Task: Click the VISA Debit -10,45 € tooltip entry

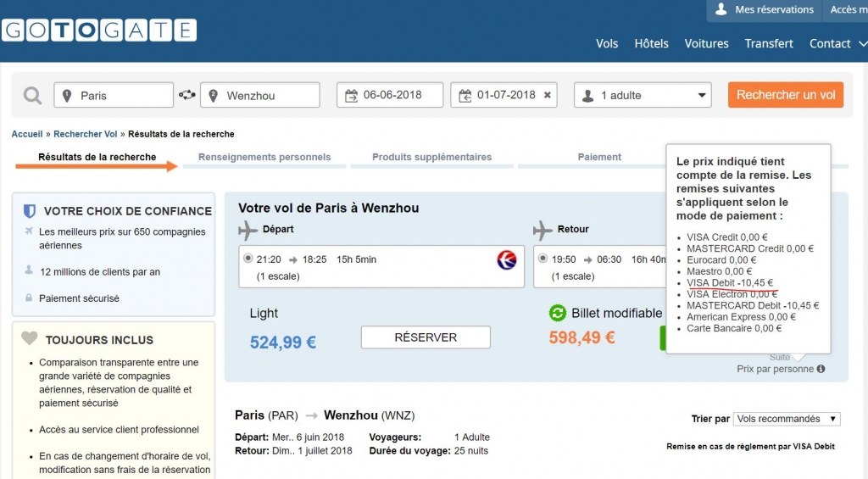Action: [x=730, y=283]
